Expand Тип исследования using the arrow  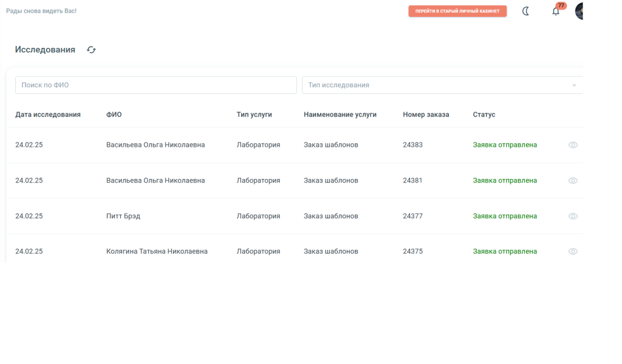[x=574, y=86]
